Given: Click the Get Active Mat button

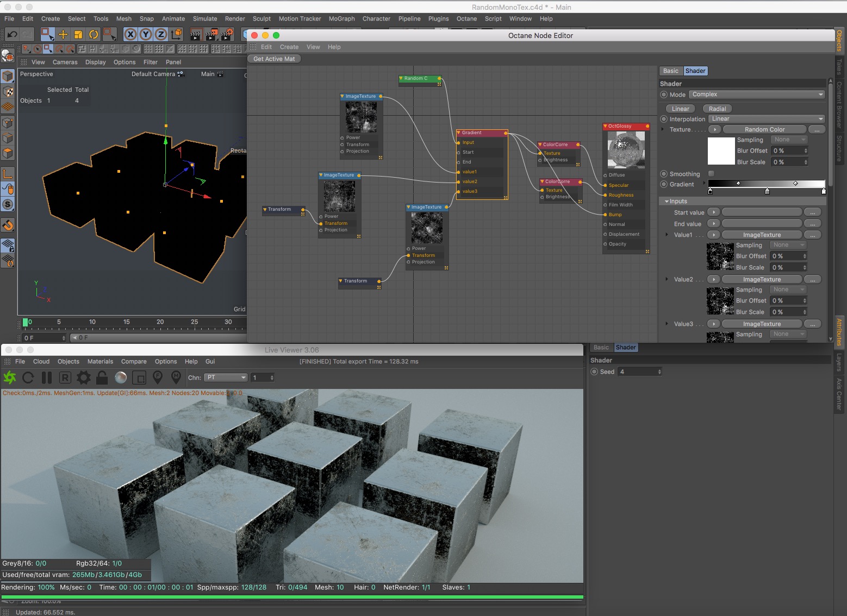Looking at the screenshot, I should click(x=274, y=59).
